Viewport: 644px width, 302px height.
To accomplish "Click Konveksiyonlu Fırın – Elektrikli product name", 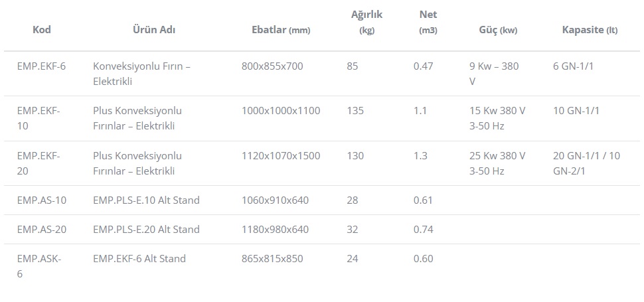I will coord(141,74).
